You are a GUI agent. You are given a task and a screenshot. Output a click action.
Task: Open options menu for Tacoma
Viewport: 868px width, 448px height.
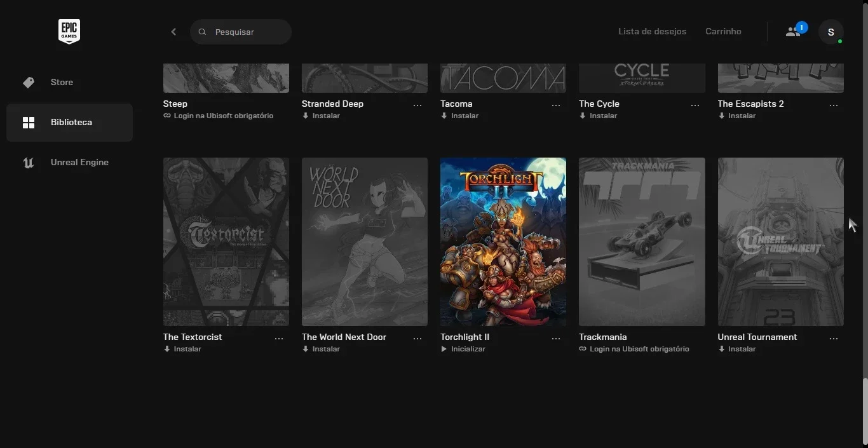coord(556,105)
